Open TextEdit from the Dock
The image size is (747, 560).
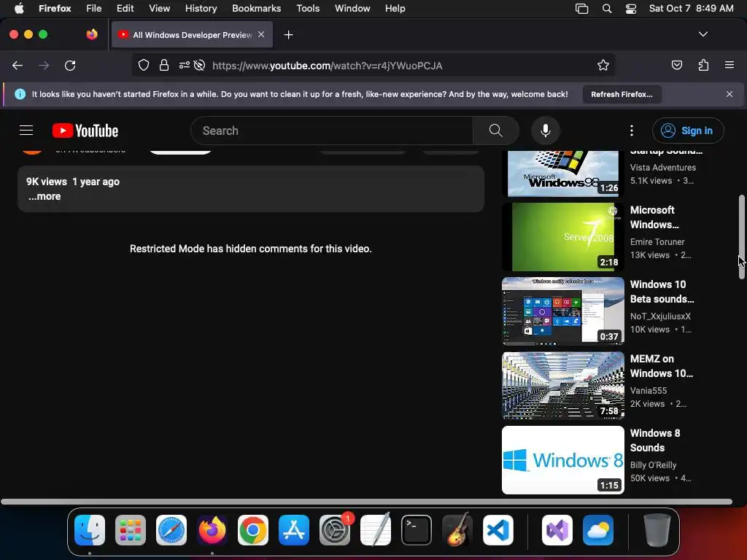pyautogui.click(x=376, y=530)
